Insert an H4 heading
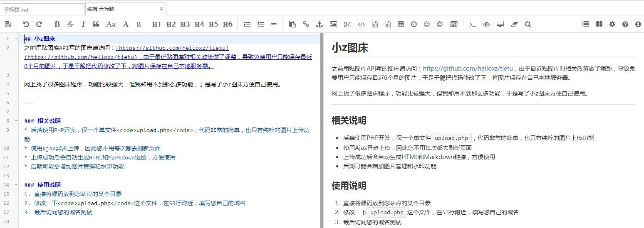 tap(199, 25)
